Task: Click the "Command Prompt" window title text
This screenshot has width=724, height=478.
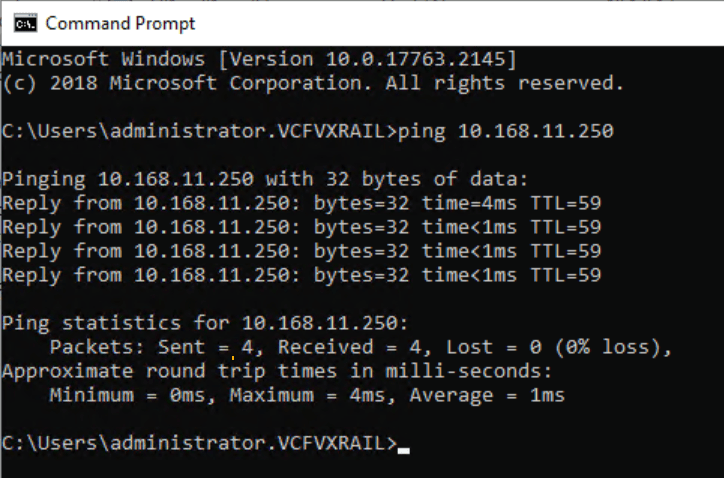Action: (x=120, y=22)
